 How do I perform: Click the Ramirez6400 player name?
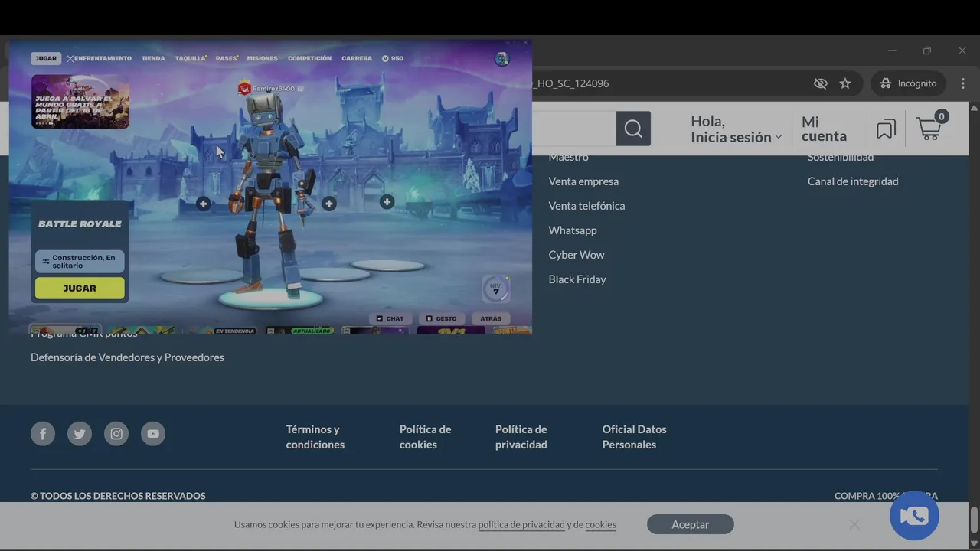(273, 89)
